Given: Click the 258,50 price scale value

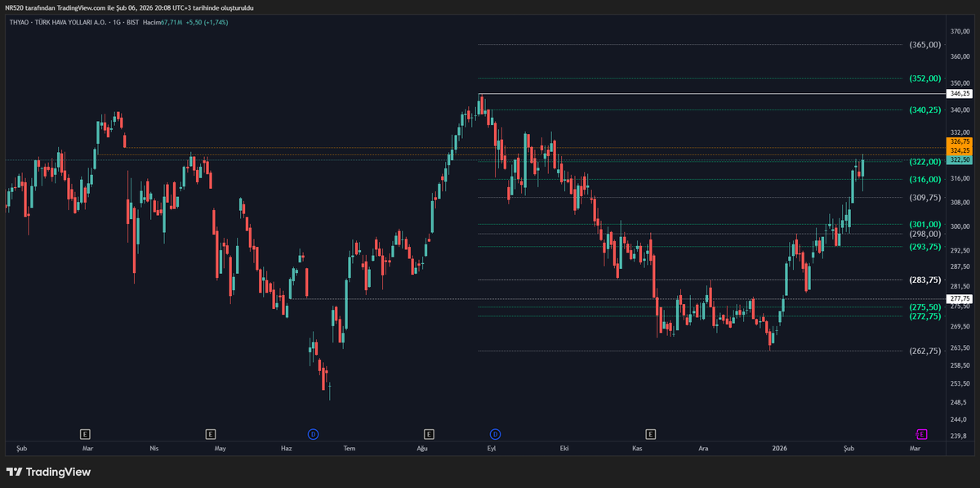Looking at the screenshot, I should click(960, 365).
